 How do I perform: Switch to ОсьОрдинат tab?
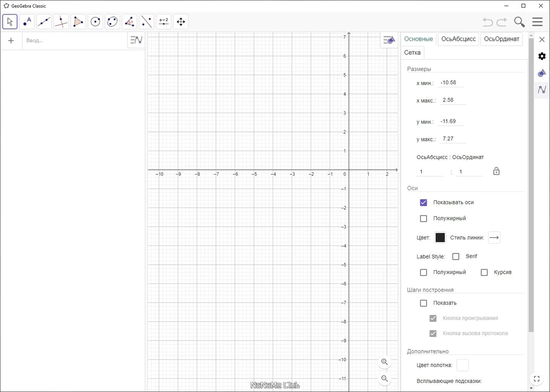[x=501, y=39]
